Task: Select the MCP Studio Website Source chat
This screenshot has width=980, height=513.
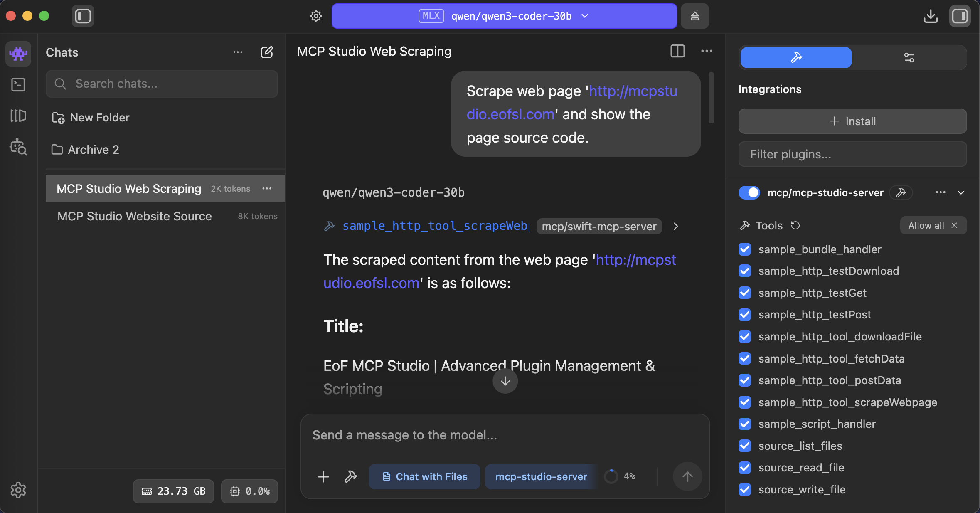Action: point(135,216)
